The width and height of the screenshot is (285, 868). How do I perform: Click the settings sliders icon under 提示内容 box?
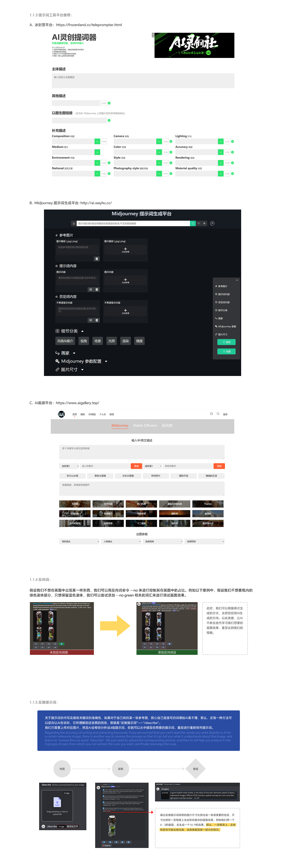click(x=91, y=289)
